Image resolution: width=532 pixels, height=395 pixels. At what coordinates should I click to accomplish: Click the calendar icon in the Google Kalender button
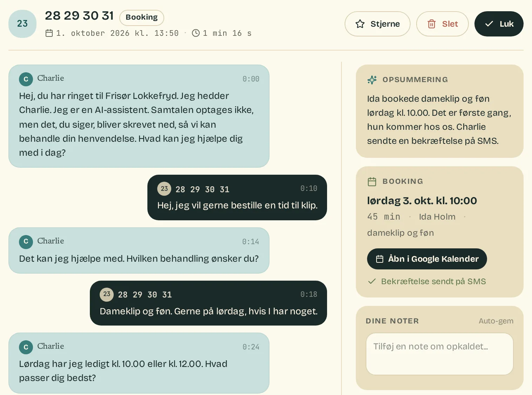pyautogui.click(x=380, y=259)
